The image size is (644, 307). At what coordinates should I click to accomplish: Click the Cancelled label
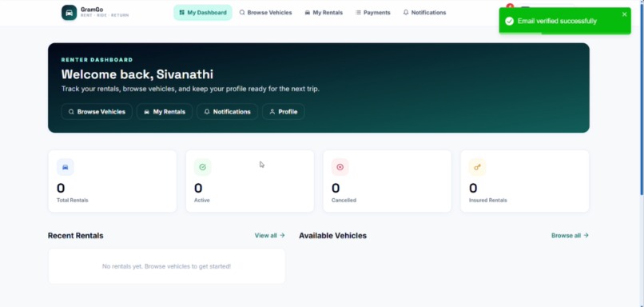click(344, 200)
